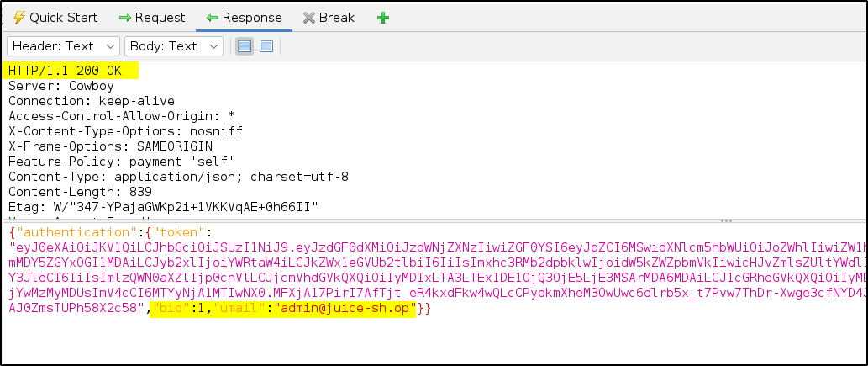Viewport: 868px width, 366px height.
Task: Click the green plus add-tab icon
Action: 383,18
